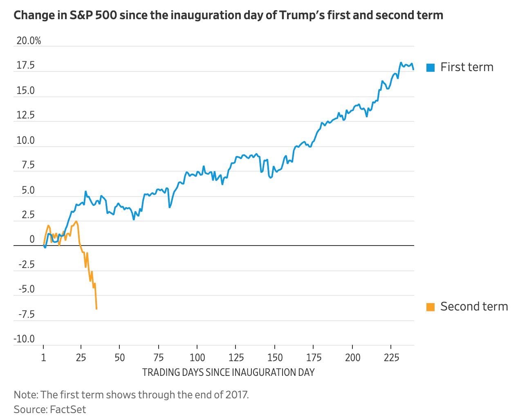Screen dimensions: 518x420
Task: Click the 20.0% y-axis label
Action: click(29, 41)
